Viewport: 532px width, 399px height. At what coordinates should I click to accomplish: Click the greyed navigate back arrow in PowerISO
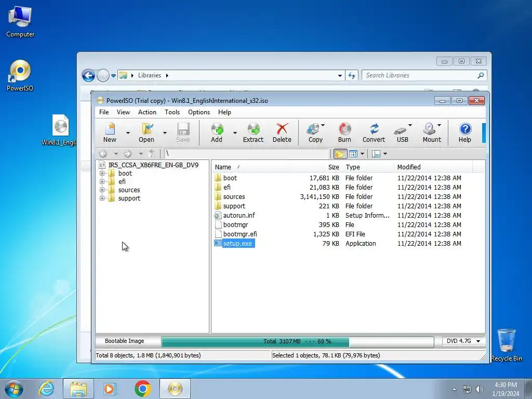(103, 154)
